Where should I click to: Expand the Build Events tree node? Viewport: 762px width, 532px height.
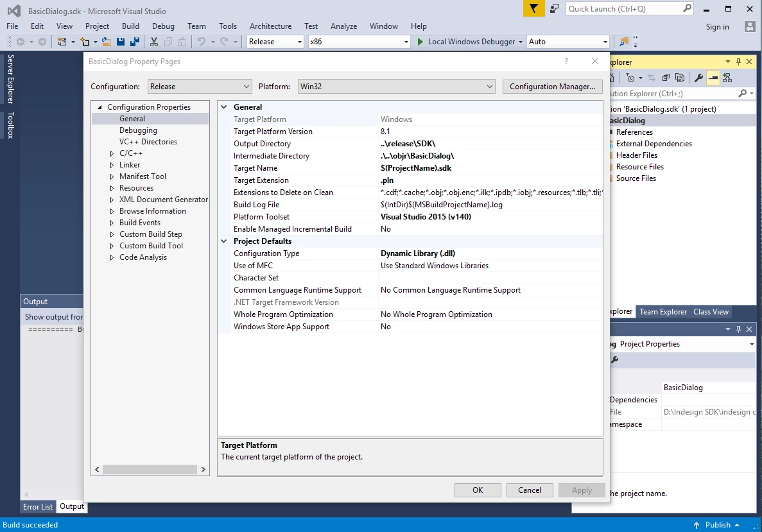pos(112,223)
